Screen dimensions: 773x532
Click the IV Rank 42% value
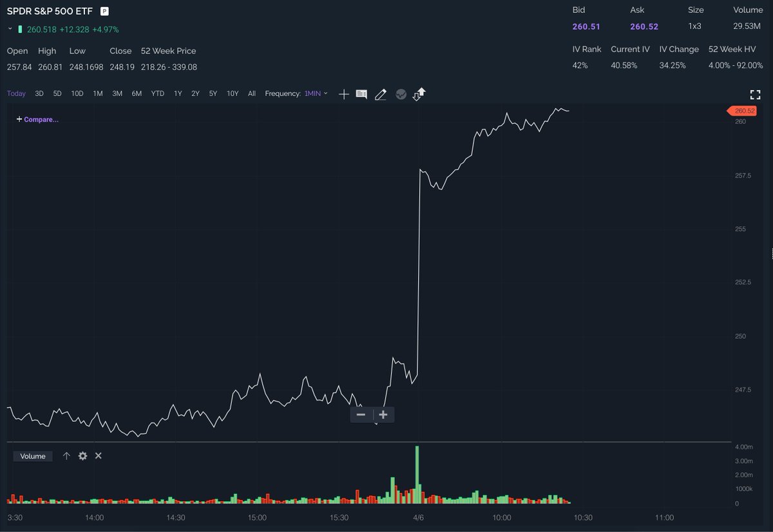click(x=580, y=65)
